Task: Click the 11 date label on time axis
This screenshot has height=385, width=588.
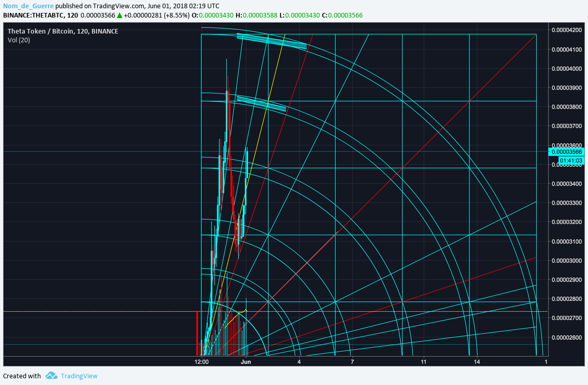Action: (423, 362)
